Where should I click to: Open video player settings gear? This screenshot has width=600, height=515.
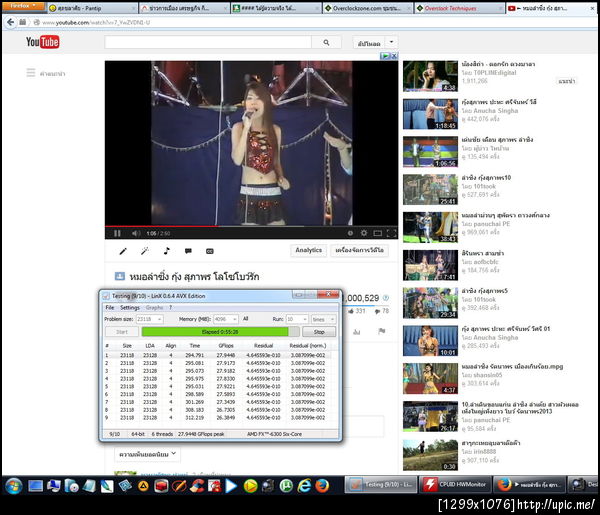(364, 233)
